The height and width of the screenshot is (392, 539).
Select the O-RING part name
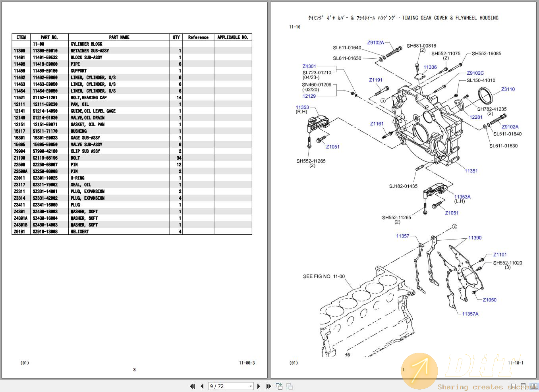click(77, 178)
